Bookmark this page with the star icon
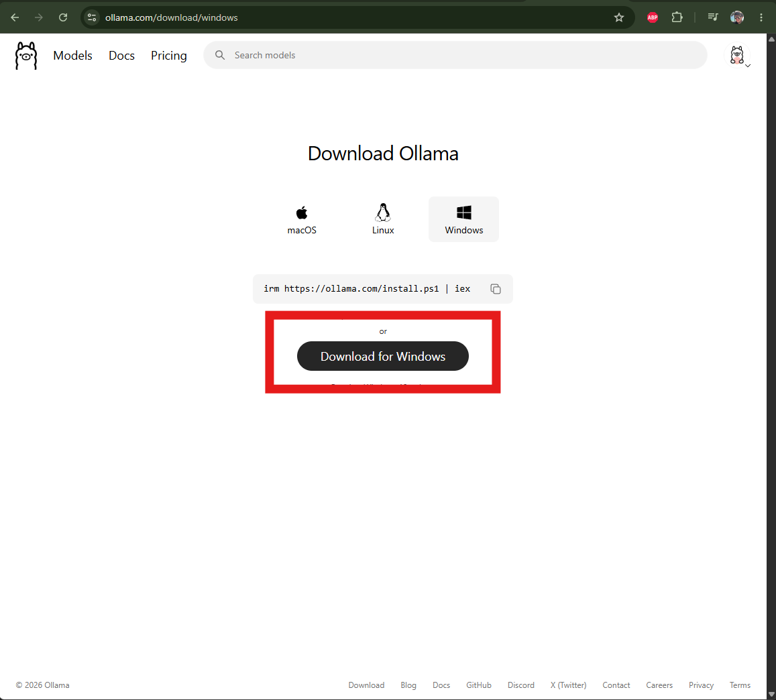776x700 pixels. coord(618,17)
